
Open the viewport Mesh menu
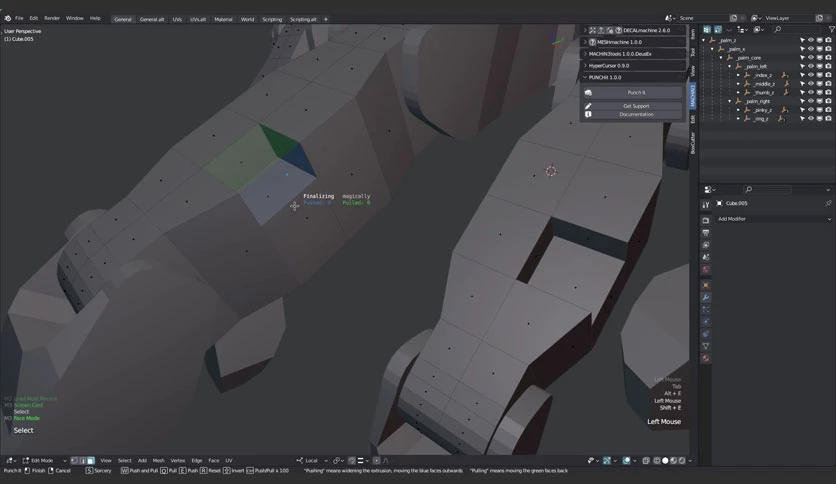click(159, 461)
